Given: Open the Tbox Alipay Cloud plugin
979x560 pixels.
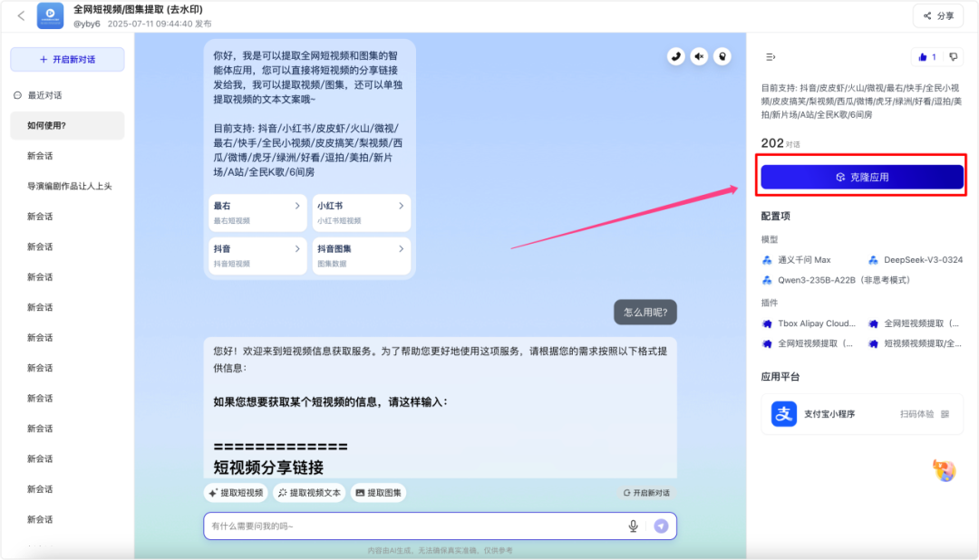Looking at the screenshot, I should point(809,323).
